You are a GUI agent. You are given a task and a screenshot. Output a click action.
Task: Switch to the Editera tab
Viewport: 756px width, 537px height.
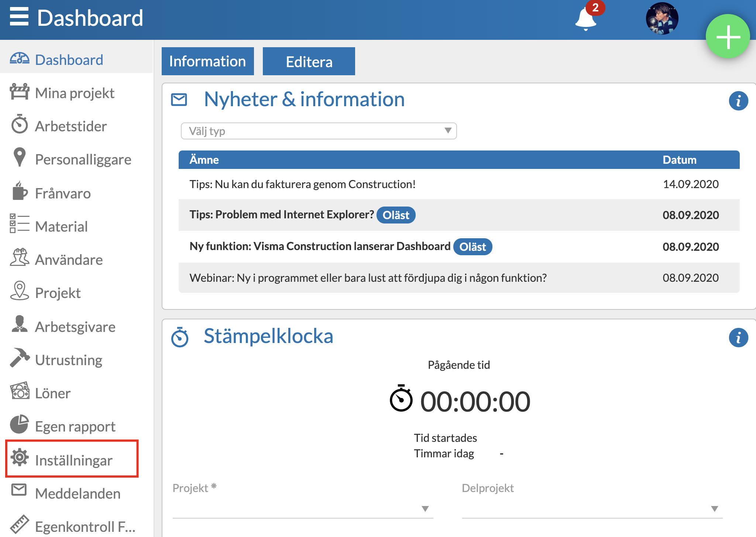point(308,61)
